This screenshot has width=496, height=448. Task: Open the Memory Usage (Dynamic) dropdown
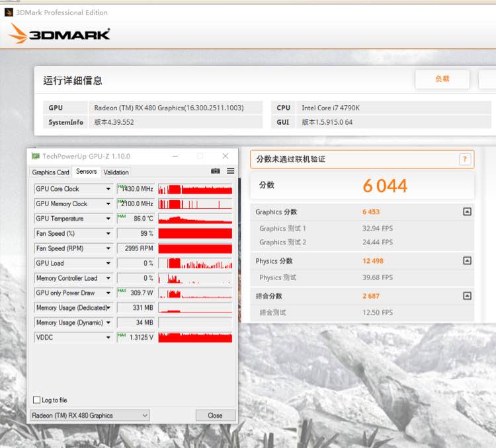108,322
